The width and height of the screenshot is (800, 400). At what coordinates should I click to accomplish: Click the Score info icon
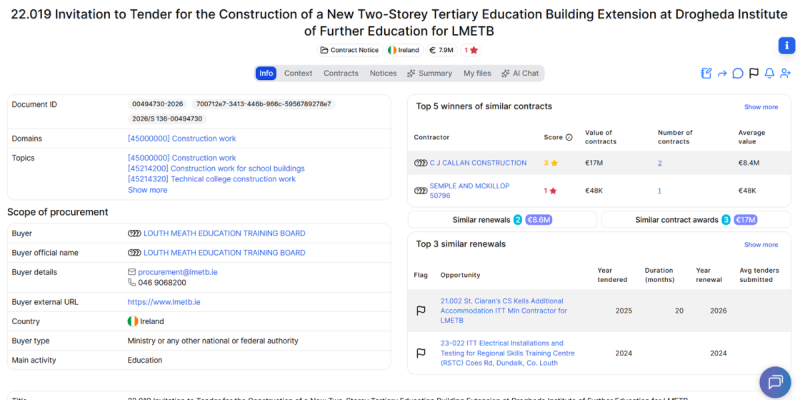(569, 137)
